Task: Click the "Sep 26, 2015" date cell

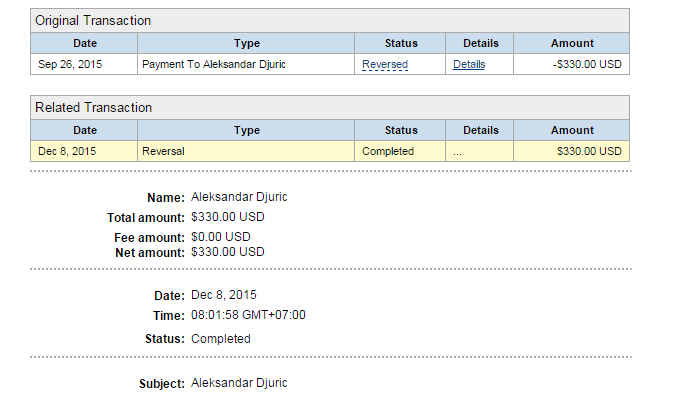Action: click(68, 64)
